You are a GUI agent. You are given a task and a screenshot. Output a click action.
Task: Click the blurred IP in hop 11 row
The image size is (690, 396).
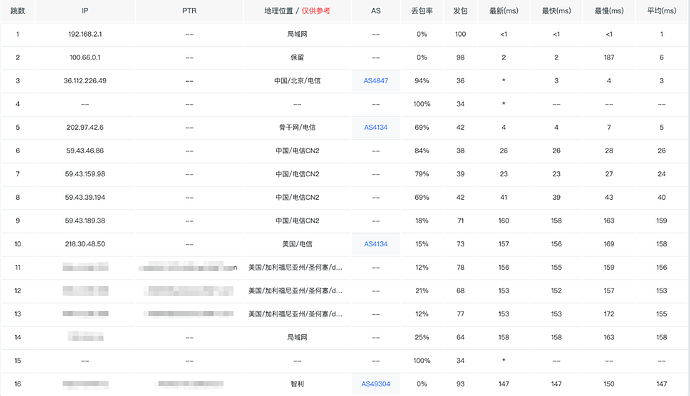pyautogui.click(x=85, y=267)
